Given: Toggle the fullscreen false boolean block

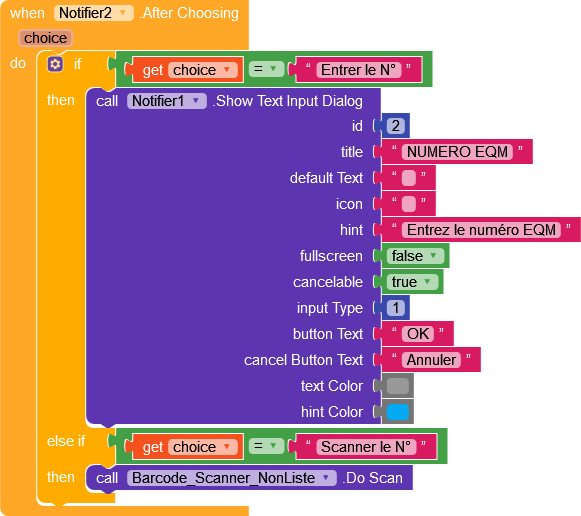Looking at the screenshot, I should (415, 256).
